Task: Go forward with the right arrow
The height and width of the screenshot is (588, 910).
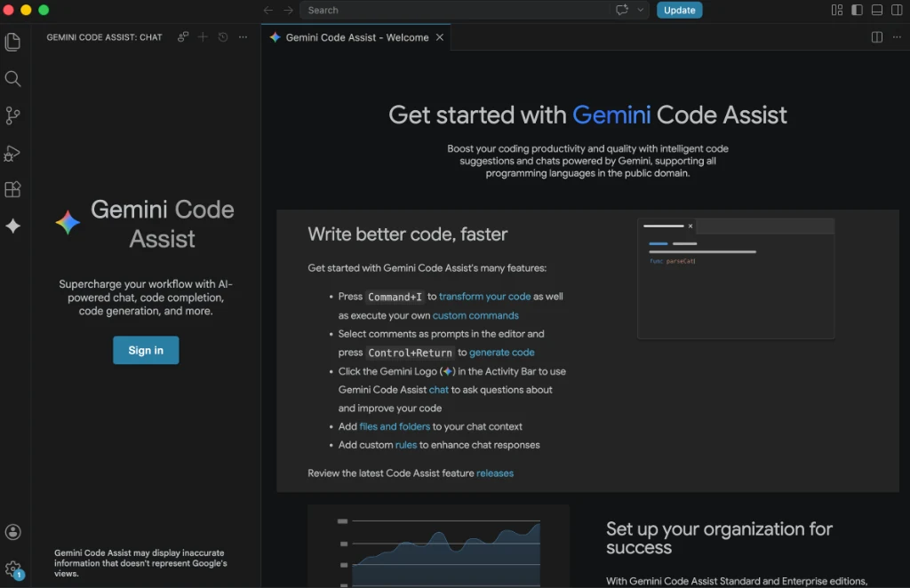Action: pos(288,10)
